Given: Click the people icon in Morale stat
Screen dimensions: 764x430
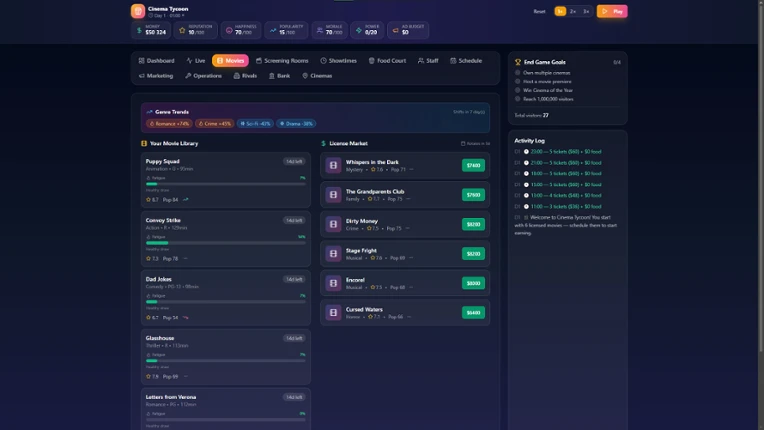Looking at the screenshot, I should pyautogui.click(x=320, y=30).
